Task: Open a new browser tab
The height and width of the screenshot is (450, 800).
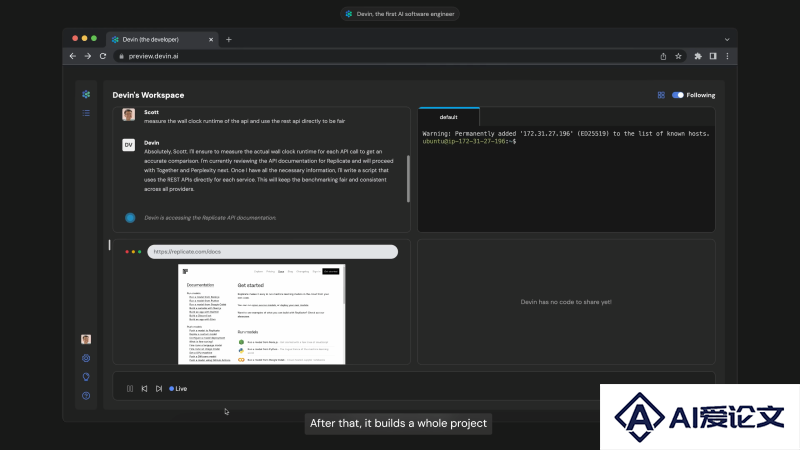Action: pos(229,39)
